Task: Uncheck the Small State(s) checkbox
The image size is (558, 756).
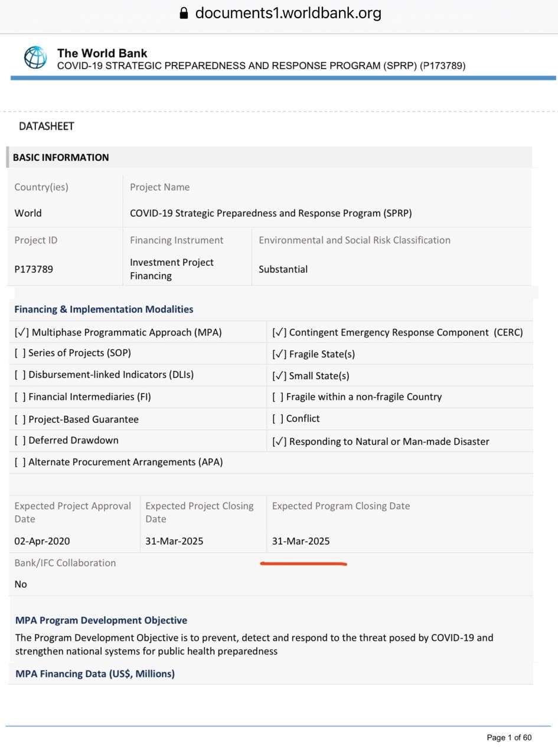Action: (279, 376)
